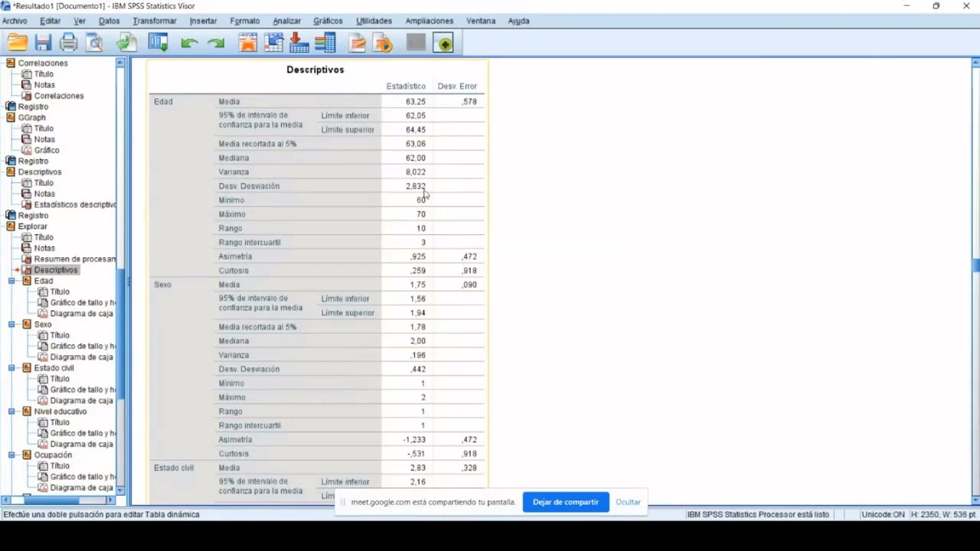Click the run script play icon
The height and width of the screenshot is (551, 980).
tap(383, 43)
